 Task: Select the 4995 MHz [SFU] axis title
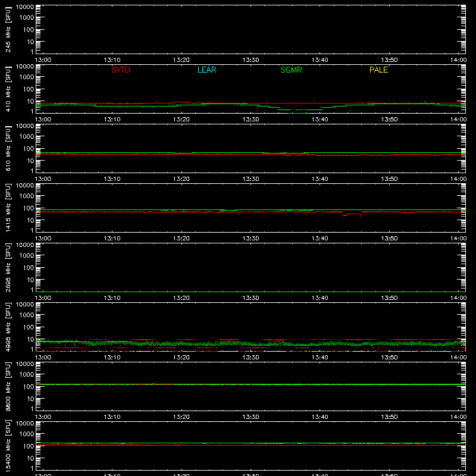8,327
